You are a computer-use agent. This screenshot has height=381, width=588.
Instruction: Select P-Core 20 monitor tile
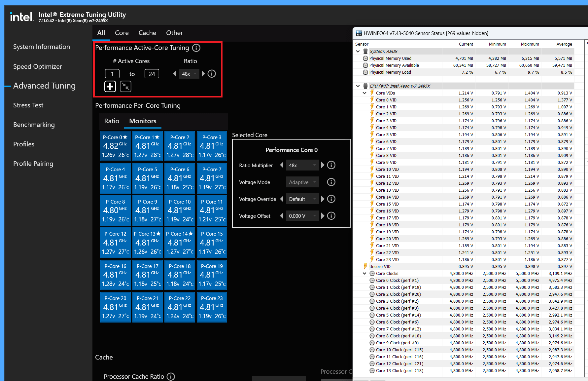pos(116,307)
